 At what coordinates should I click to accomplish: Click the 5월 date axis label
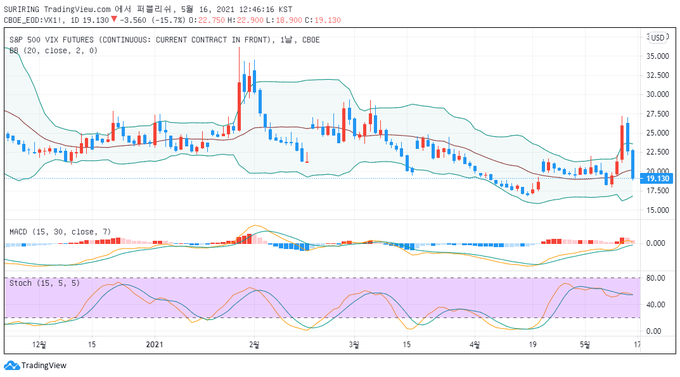pos(585,344)
